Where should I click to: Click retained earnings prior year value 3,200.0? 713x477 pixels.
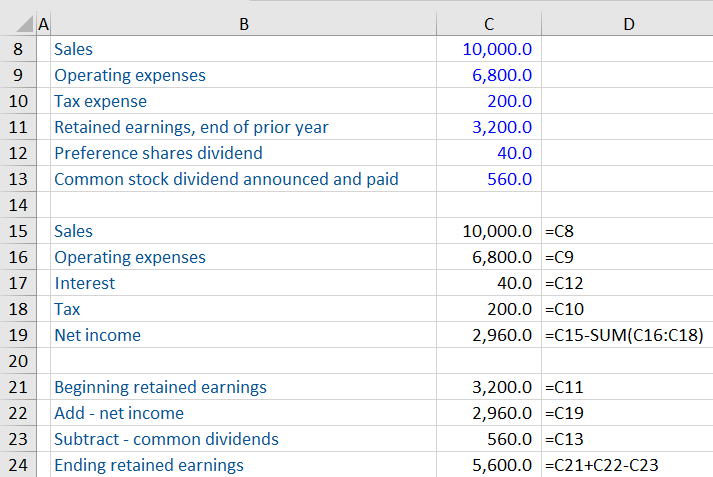[501, 127]
